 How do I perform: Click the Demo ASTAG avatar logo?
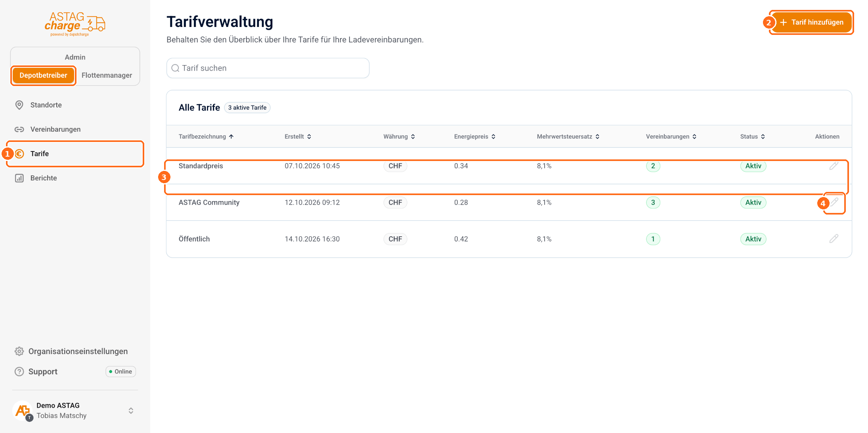pos(23,411)
